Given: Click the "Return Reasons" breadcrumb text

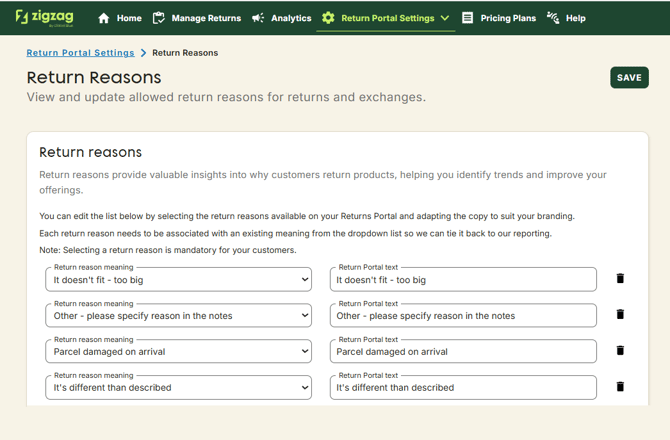Looking at the screenshot, I should click(185, 53).
